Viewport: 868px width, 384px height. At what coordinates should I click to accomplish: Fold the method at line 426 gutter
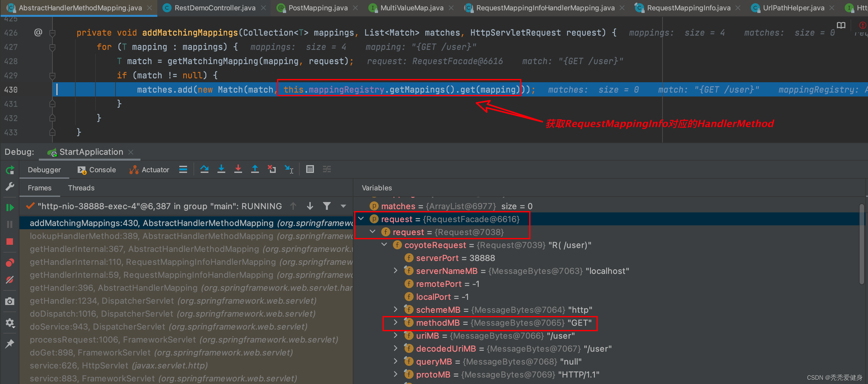52,33
